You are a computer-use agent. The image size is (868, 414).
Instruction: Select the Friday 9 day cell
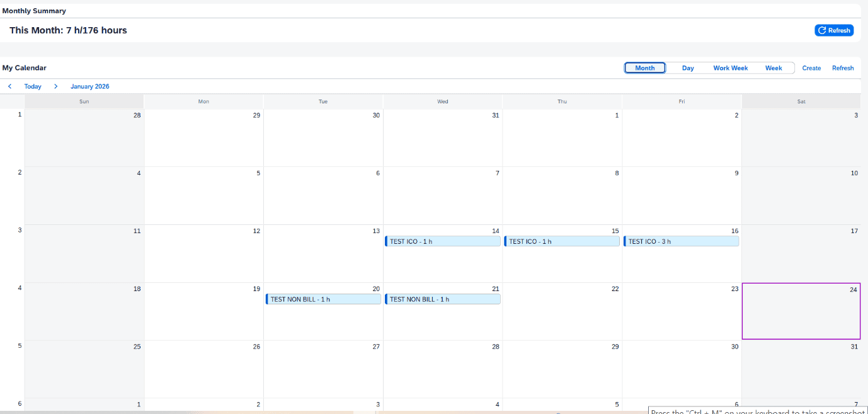682,198
